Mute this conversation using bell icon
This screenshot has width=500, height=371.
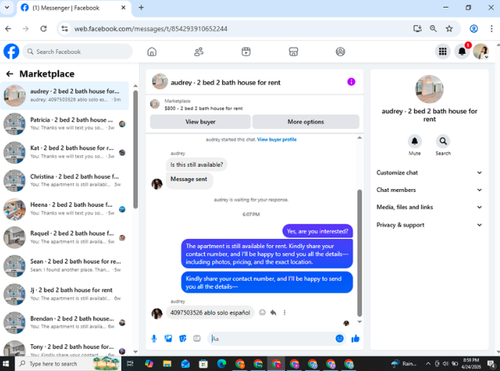click(x=415, y=141)
